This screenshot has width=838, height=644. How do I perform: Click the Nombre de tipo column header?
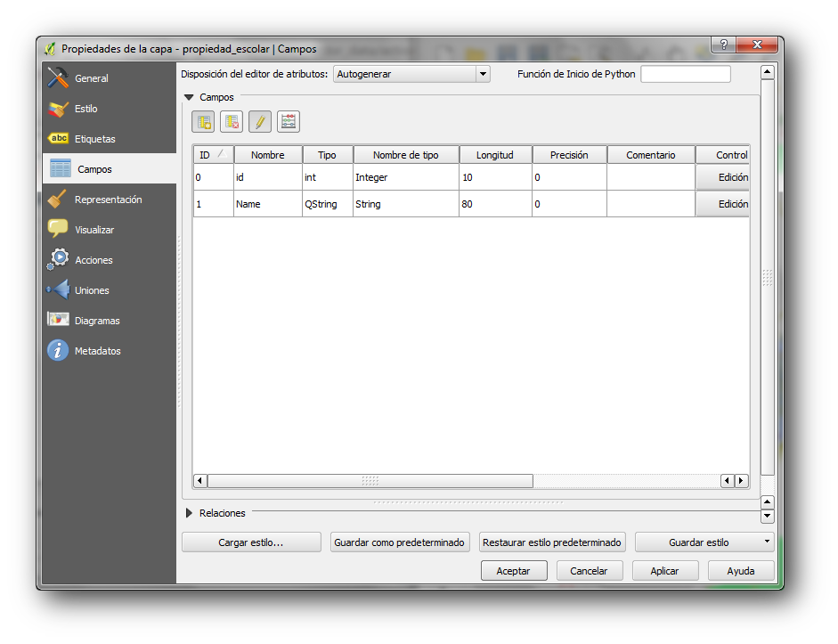tap(405, 155)
